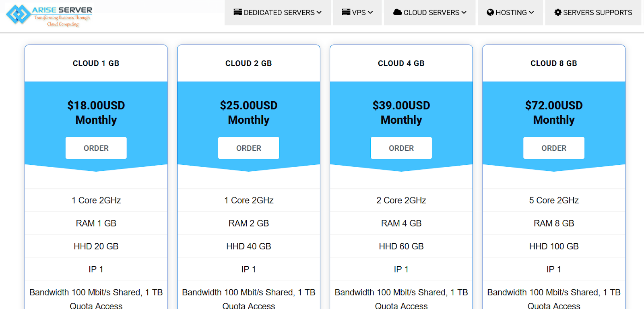Click the server icon beside Dedicated Servers
This screenshot has width=644, height=309.
pos(237,12)
